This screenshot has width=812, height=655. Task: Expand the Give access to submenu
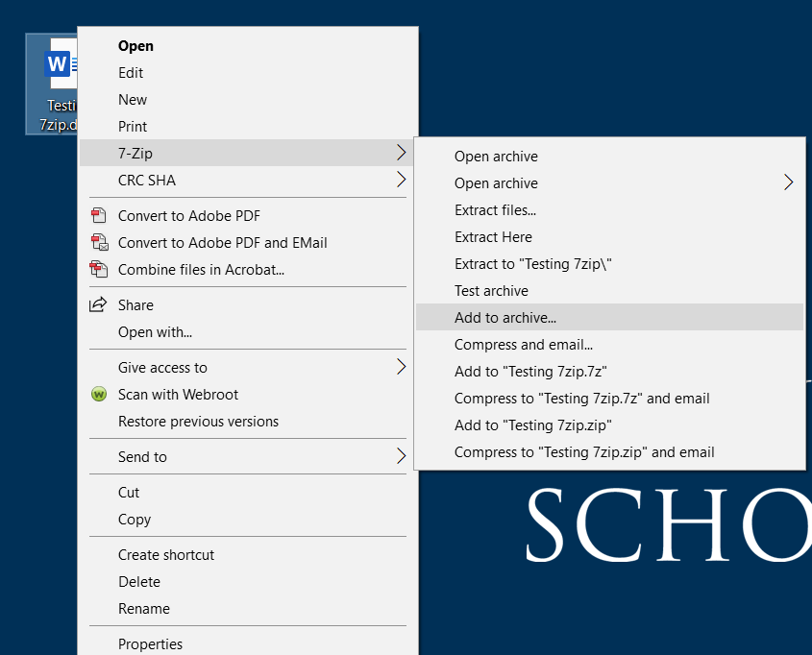coord(402,366)
